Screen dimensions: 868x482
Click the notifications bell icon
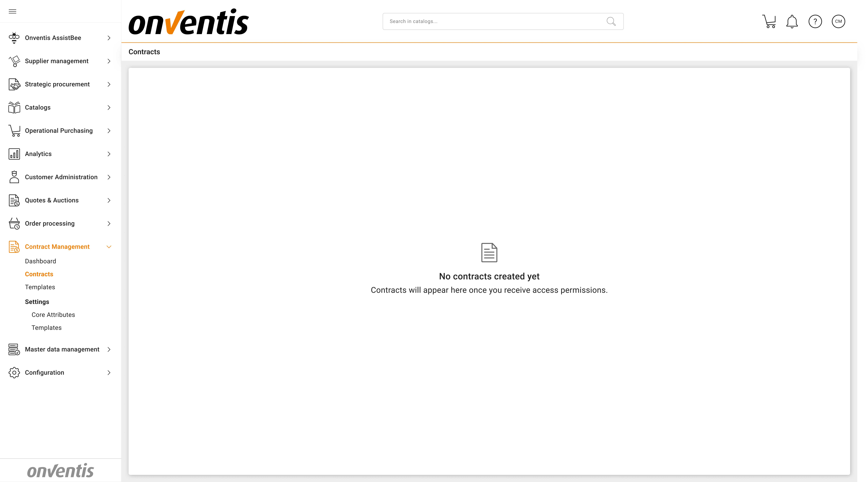(x=792, y=21)
